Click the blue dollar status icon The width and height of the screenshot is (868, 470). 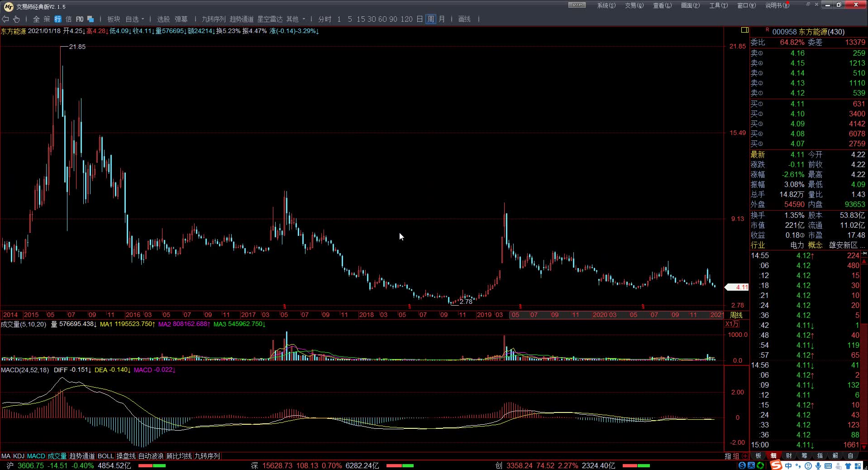coord(742,465)
